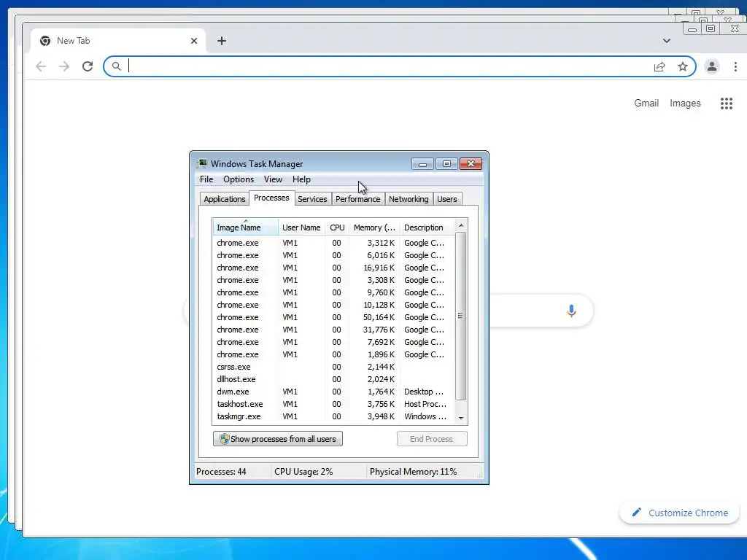Maximize the Task Manager window
The width and height of the screenshot is (747, 560).
(446, 164)
